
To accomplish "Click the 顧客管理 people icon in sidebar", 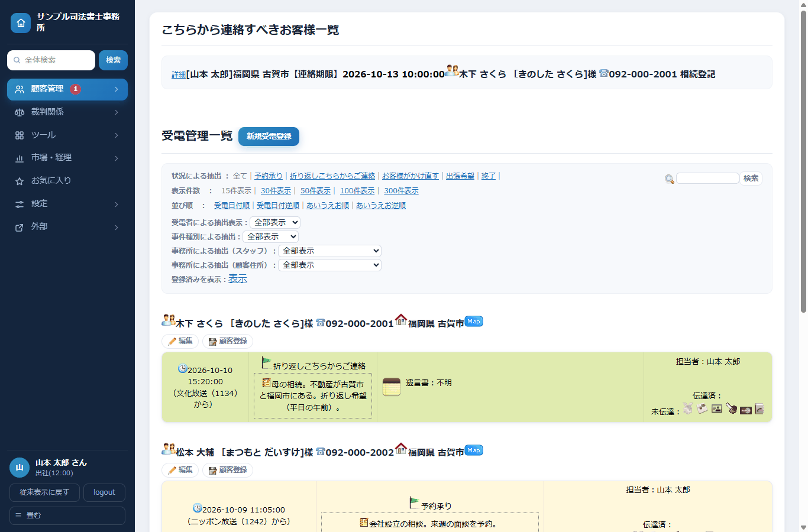I will [20, 89].
